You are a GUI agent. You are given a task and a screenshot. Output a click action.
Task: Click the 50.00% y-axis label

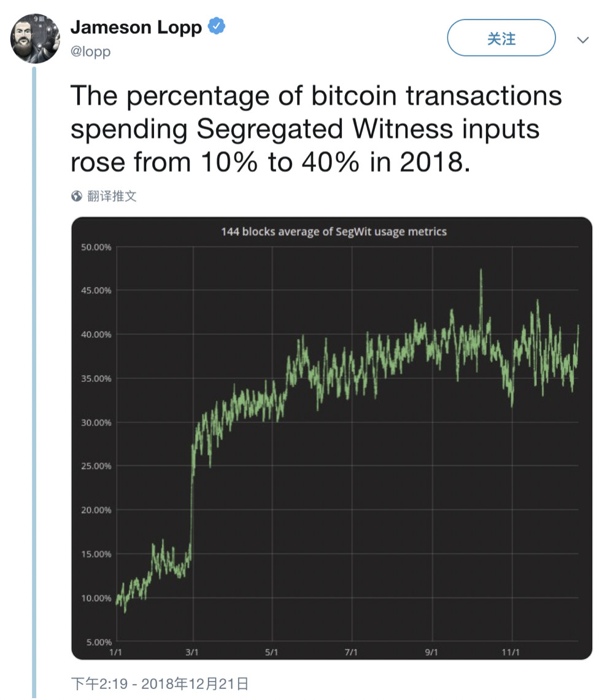96,247
